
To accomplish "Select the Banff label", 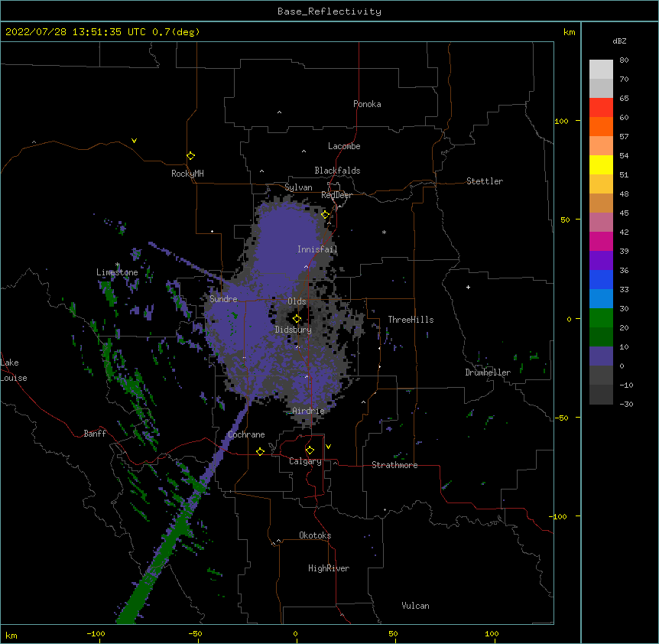I will [x=95, y=434].
